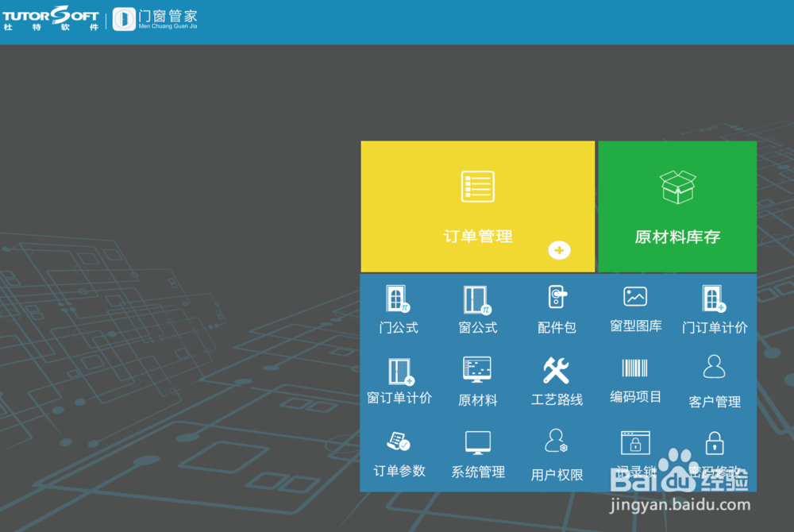The width and height of the screenshot is (794, 532).
Task: Click the 原材料库存 title text
Action: [x=677, y=237]
